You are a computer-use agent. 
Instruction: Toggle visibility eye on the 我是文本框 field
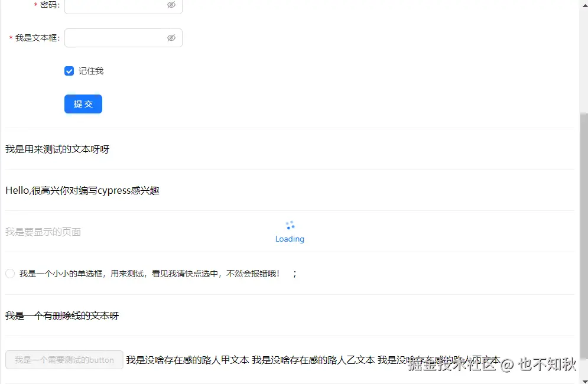click(171, 37)
